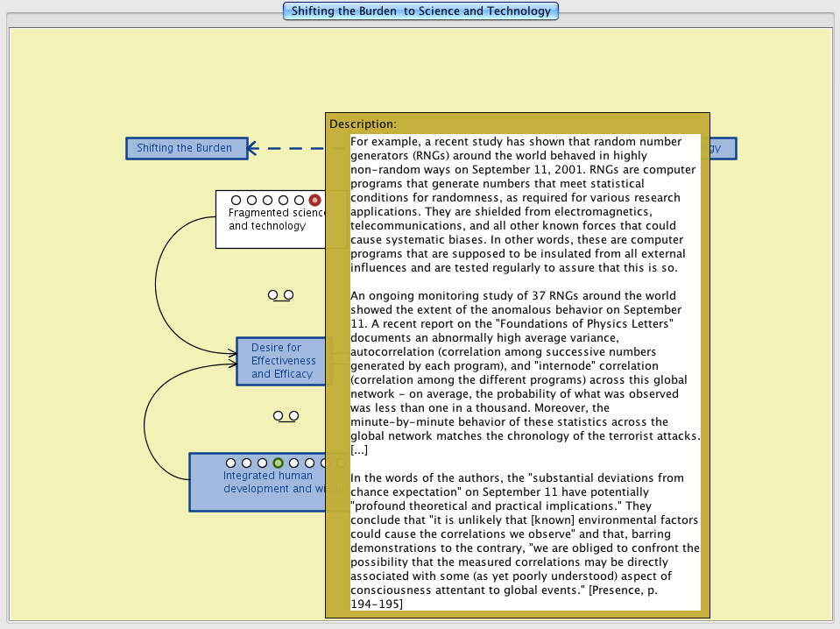840x629 pixels.
Task: Select the dashed arrowhead pointing at Shifting the Burden
Action: point(252,148)
